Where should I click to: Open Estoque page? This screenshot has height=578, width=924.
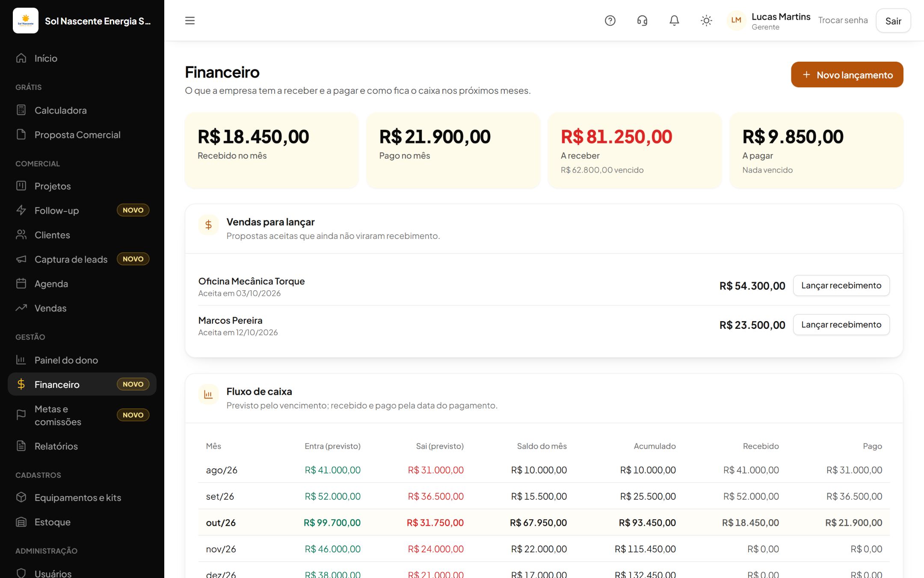[82, 522]
